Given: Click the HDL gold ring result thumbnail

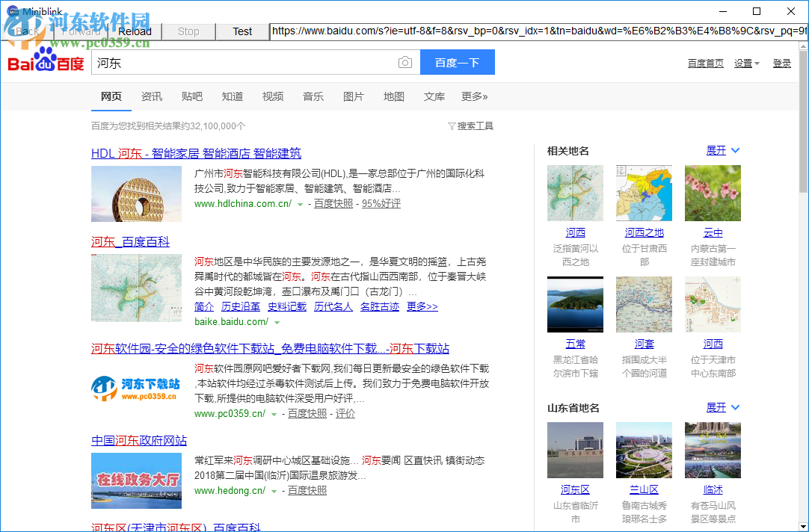Looking at the screenshot, I should (136, 194).
